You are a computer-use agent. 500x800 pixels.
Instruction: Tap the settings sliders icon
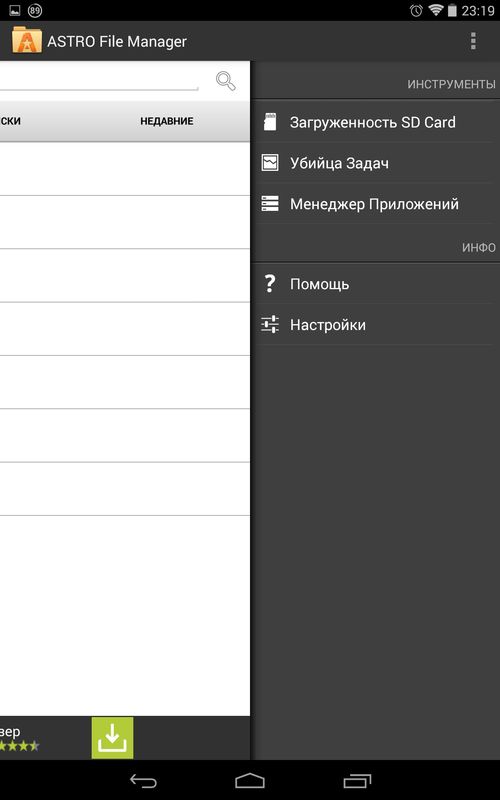270,324
